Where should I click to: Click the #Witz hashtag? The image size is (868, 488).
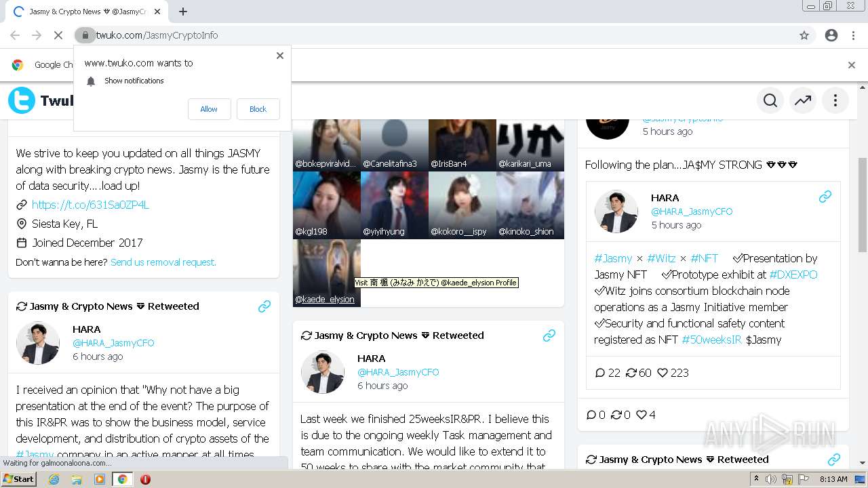coord(661,258)
